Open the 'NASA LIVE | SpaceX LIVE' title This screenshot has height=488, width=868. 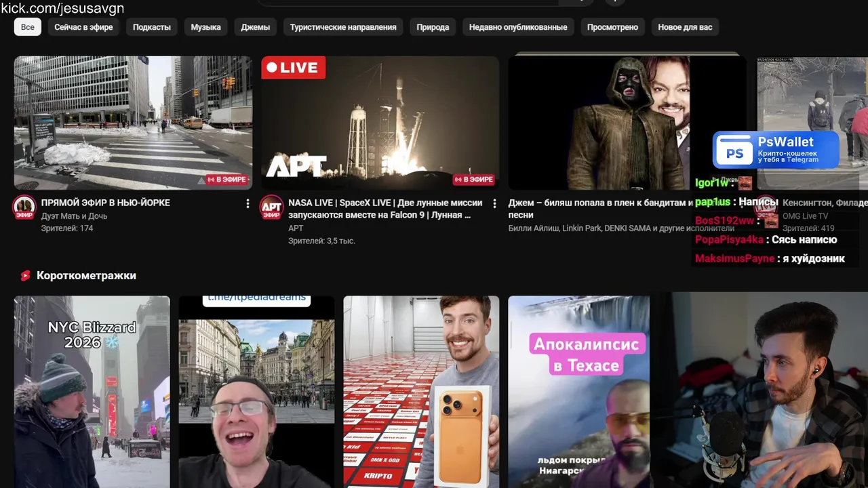(x=385, y=209)
